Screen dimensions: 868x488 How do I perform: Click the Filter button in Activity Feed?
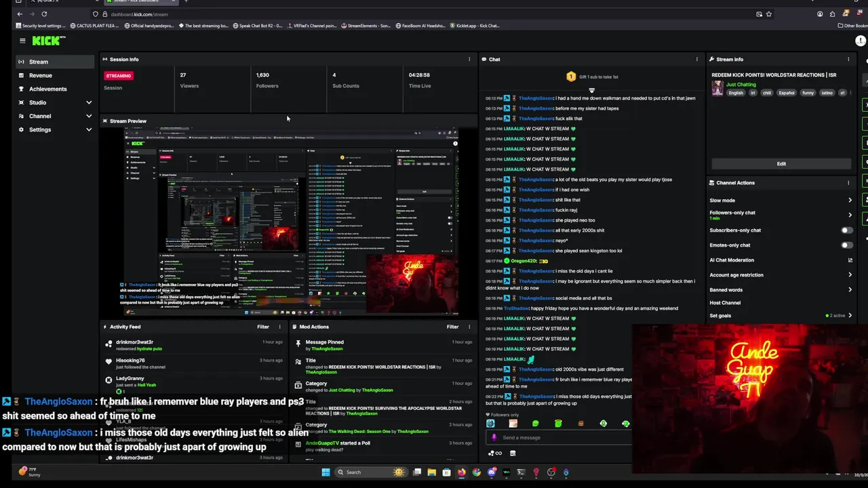coord(263,327)
